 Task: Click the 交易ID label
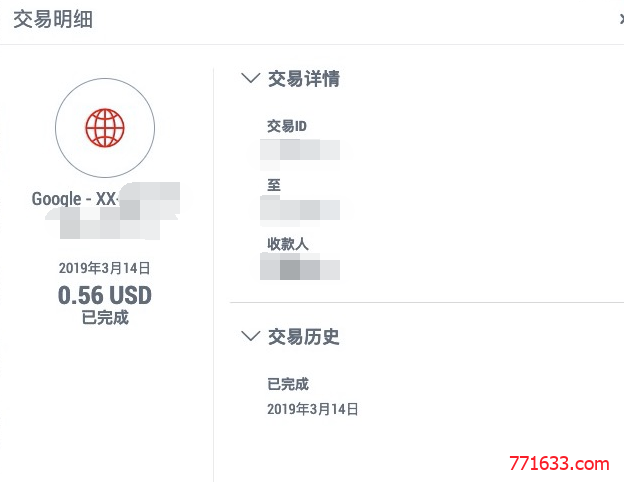pyautogui.click(x=287, y=126)
